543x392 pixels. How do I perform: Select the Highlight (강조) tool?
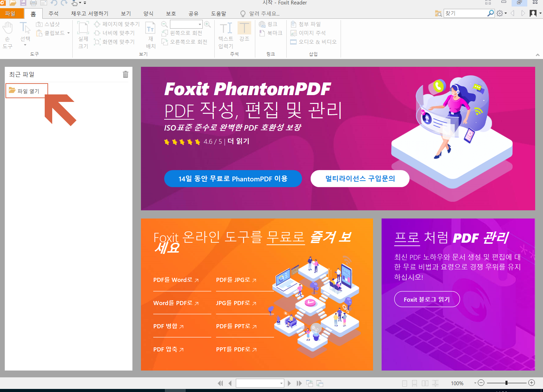(x=244, y=32)
